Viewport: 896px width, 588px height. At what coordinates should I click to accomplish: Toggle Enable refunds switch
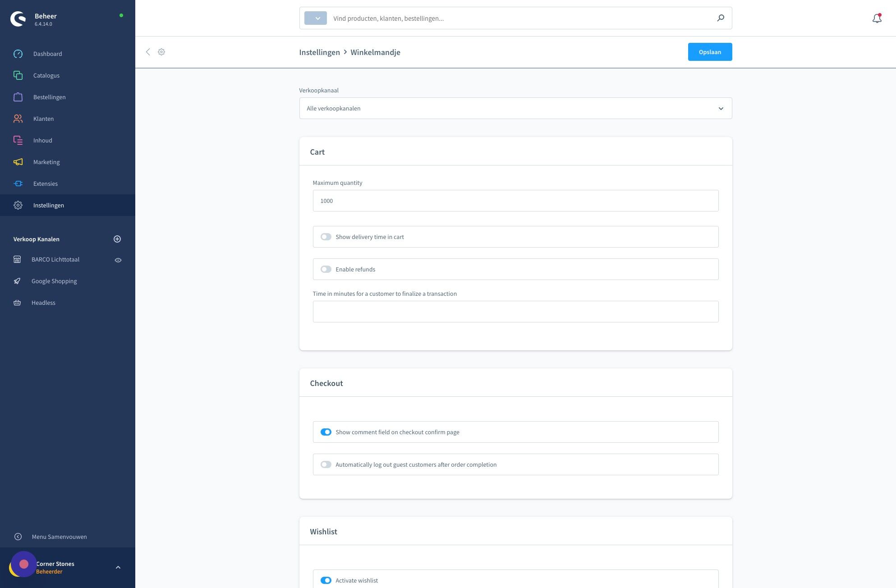pos(326,269)
